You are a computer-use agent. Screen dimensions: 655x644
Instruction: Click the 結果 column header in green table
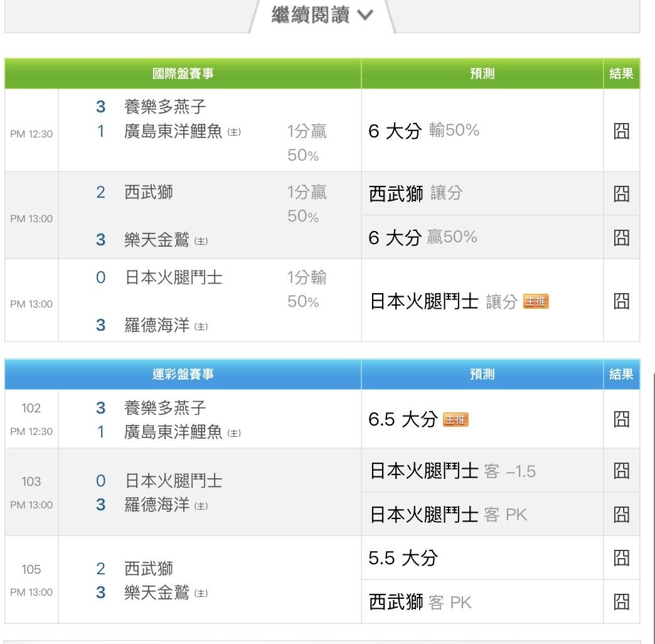point(621,74)
